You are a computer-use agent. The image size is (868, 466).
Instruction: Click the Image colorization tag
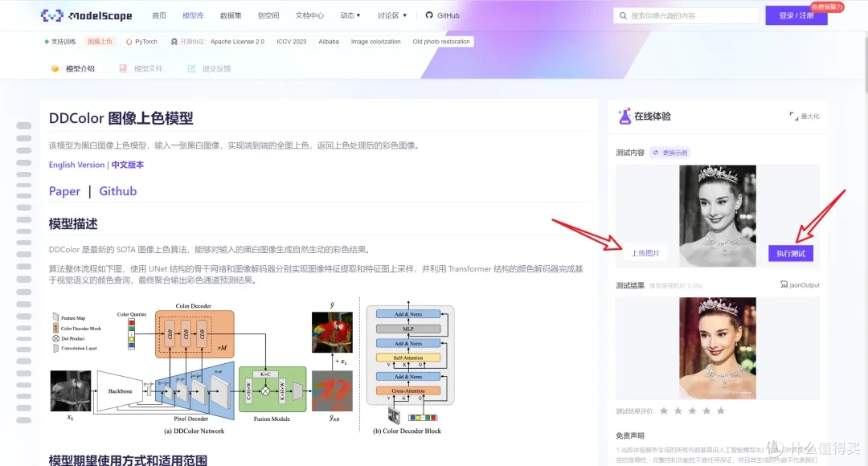pos(376,42)
